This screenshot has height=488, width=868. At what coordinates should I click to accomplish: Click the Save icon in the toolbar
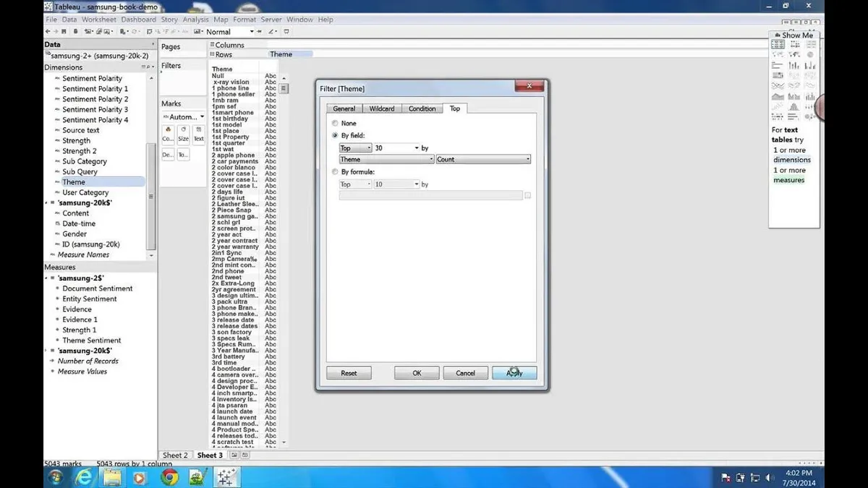point(64,32)
